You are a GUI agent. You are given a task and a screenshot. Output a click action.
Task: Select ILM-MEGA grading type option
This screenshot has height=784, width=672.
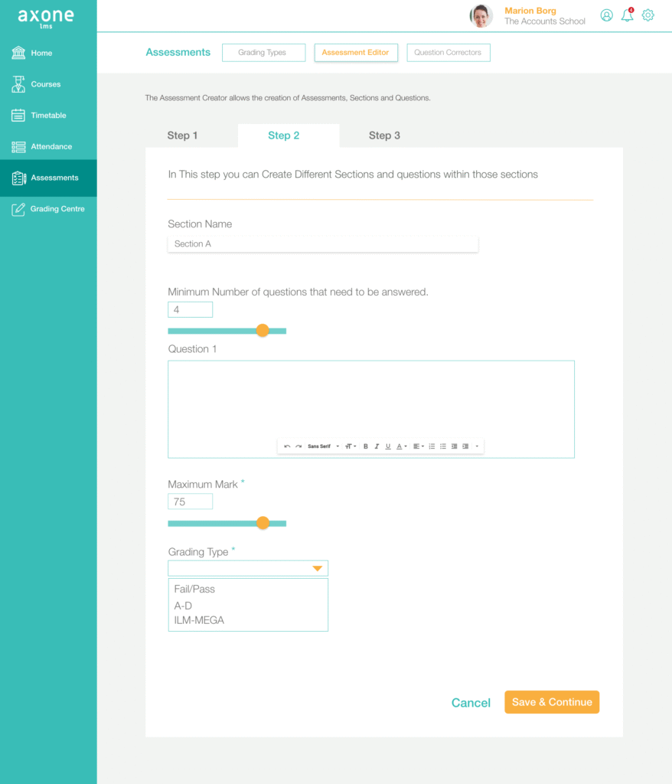click(x=199, y=620)
